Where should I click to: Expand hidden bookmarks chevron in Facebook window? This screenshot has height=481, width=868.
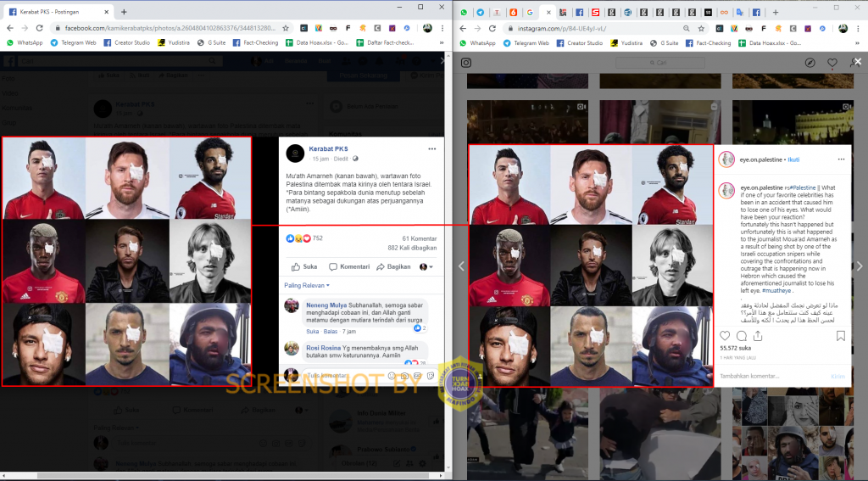click(441, 42)
